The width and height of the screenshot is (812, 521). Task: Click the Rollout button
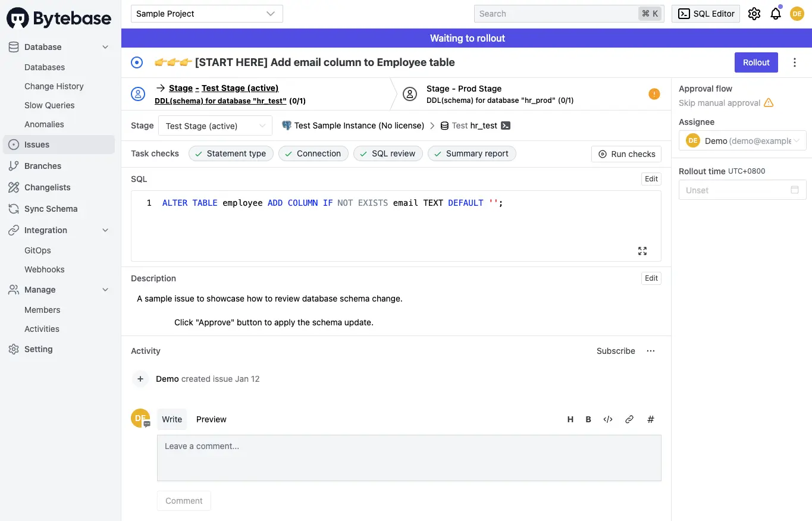click(x=756, y=62)
